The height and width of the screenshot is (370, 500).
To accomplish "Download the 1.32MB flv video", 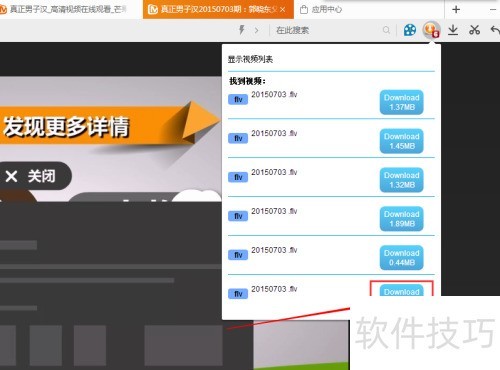I will click(x=402, y=180).
